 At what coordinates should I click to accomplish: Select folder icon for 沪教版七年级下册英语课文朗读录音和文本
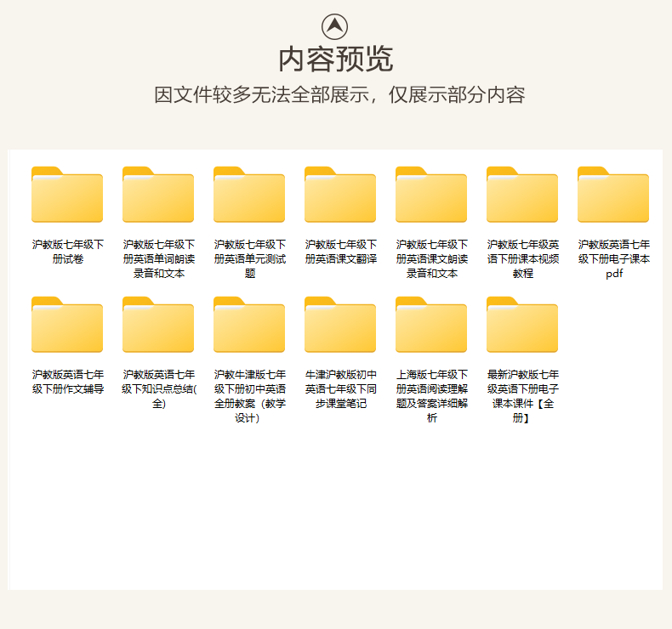pyautogui.click(x=431, y=195)
